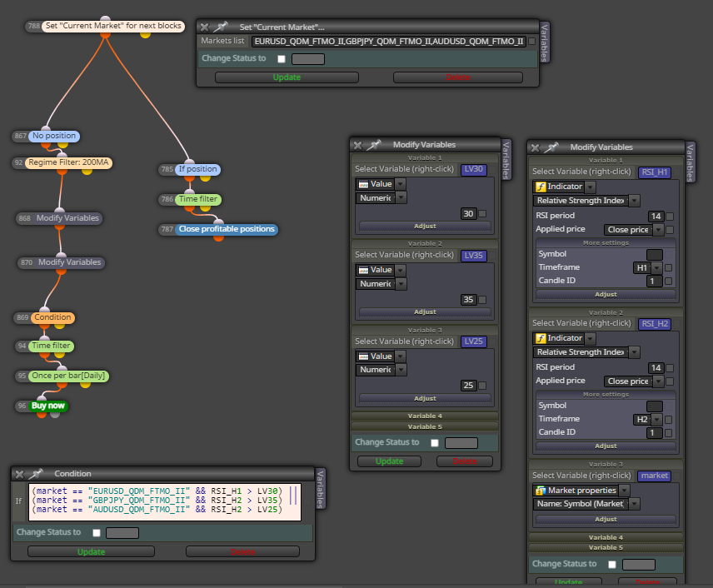
Task: Toggle the checkbox beside value 35
Action: click(482, 300)
